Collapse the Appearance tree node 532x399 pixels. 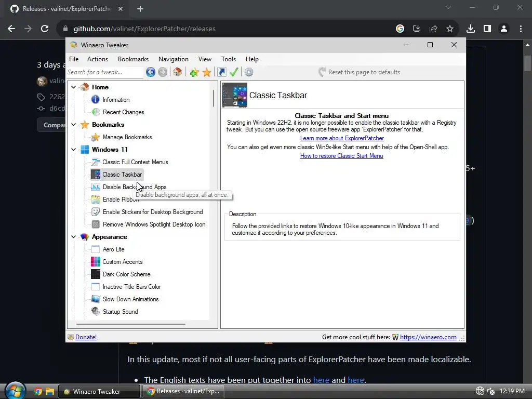coord(73,236)
